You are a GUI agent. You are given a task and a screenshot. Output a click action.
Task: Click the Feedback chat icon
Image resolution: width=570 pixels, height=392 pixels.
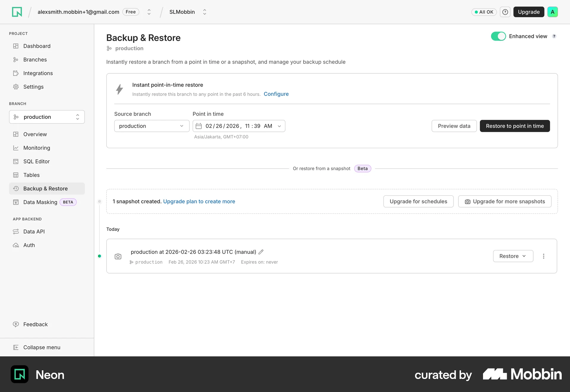pyautogui.click(x=16, y=324)
